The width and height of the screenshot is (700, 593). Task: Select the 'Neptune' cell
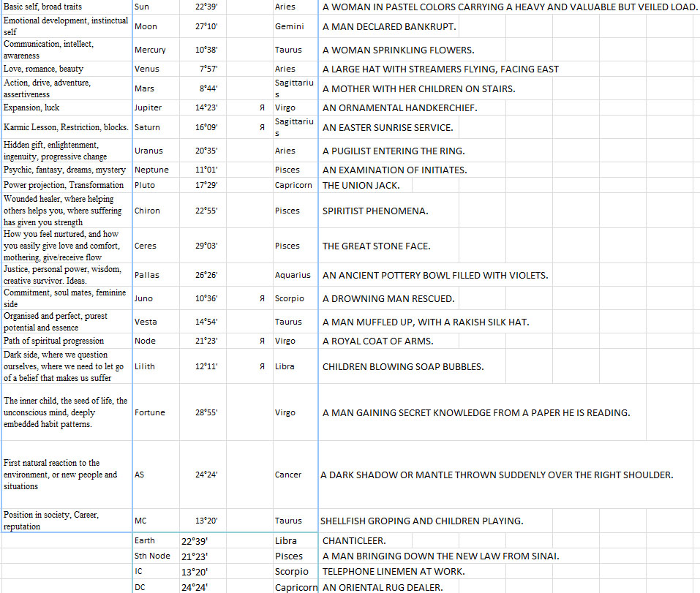pyautogui.click(x=156, y=170)
